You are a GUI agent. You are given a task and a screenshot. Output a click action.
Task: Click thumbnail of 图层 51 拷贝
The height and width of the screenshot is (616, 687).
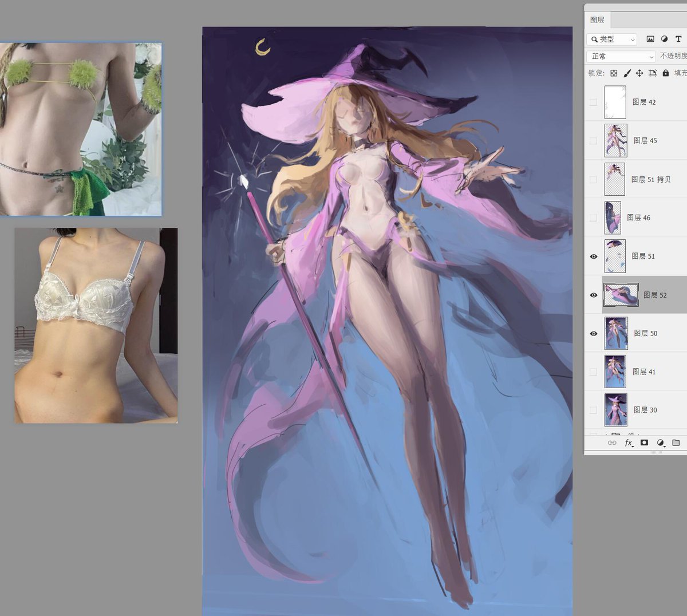point(614,179)
